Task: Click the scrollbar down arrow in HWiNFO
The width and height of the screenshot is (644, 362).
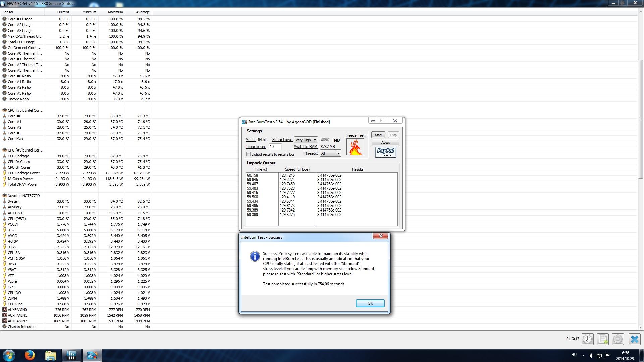Action: click(641, 327)
